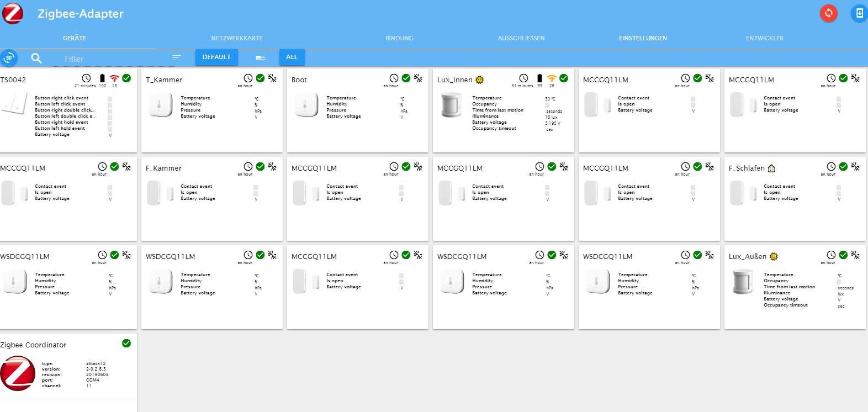Click the TS0042 switch thumbnail

(x=14, y=103)
